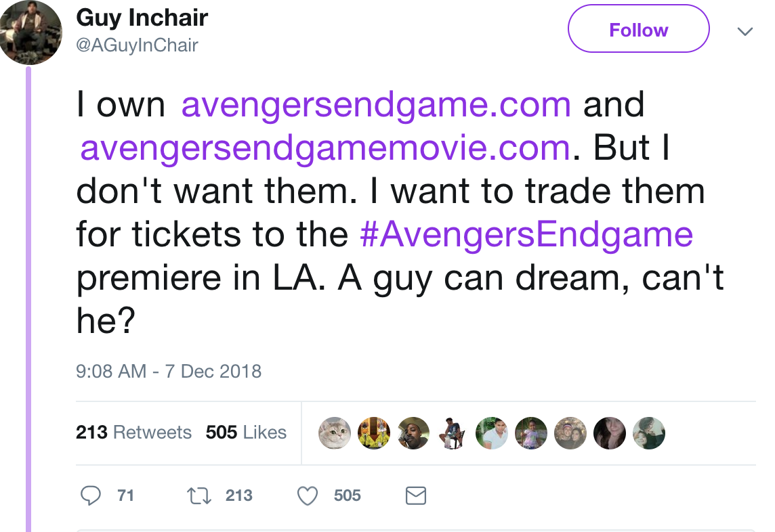Click the person-sitting-on-chair liker avatar
The width and height of the screenshot is (775, 532).
[452, 433]
